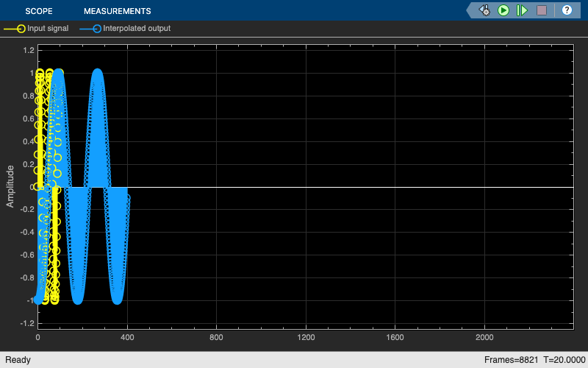This screenshot has height=368, width=588.
Task: Toggle Input signal legend entry
Action: click(36, 29)
